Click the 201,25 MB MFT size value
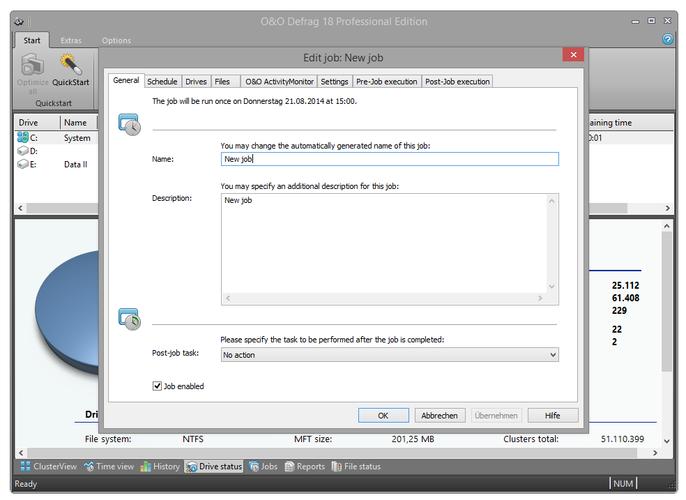Viewport: 686px width, 500px height. [x=413, y=439]
